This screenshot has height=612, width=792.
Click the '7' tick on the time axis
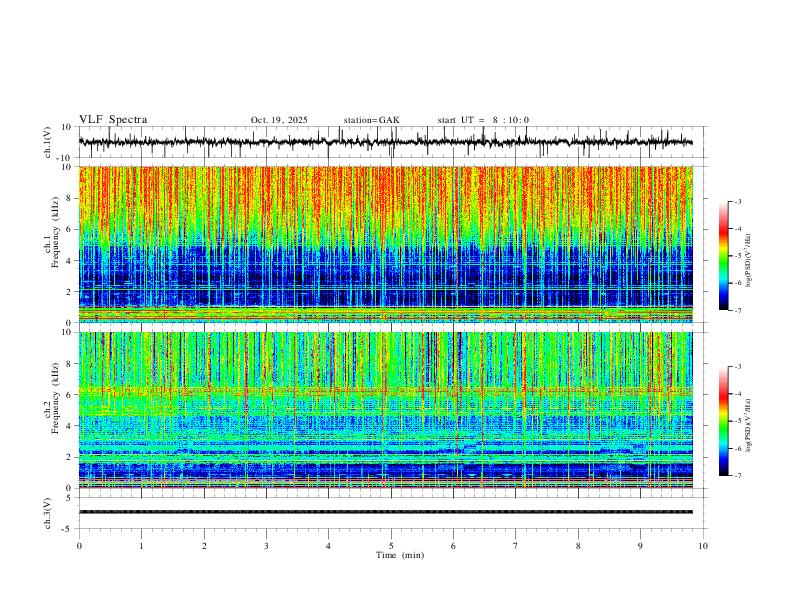pos(516,546)
